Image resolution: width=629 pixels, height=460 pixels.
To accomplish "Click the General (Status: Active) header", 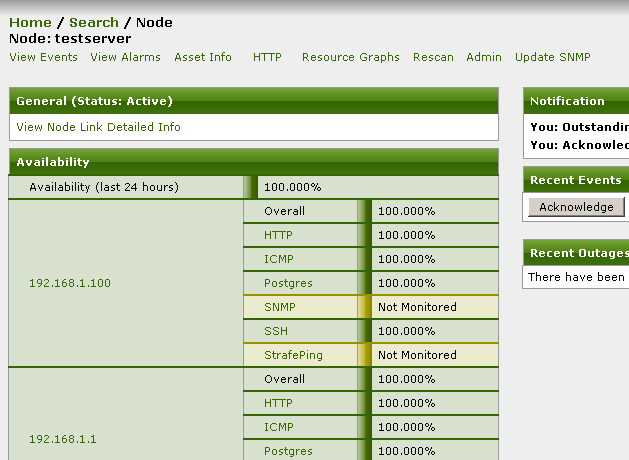I will 254,101.
